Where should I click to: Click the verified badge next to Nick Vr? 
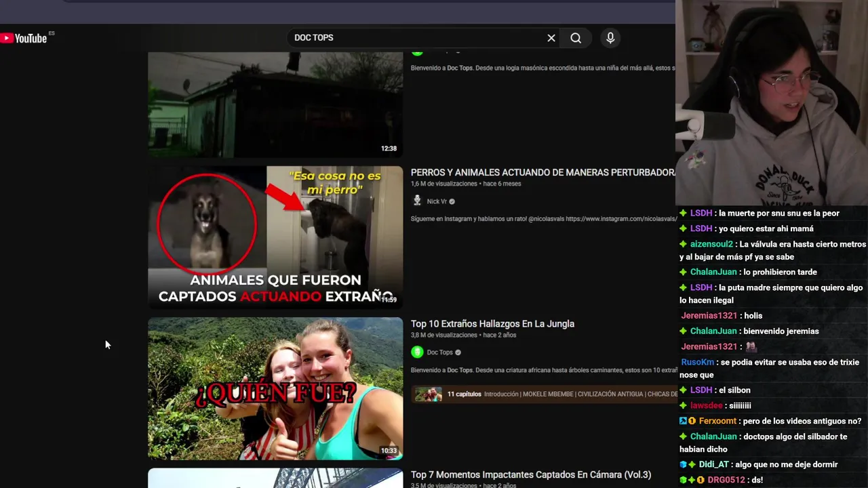coord(452,201)
